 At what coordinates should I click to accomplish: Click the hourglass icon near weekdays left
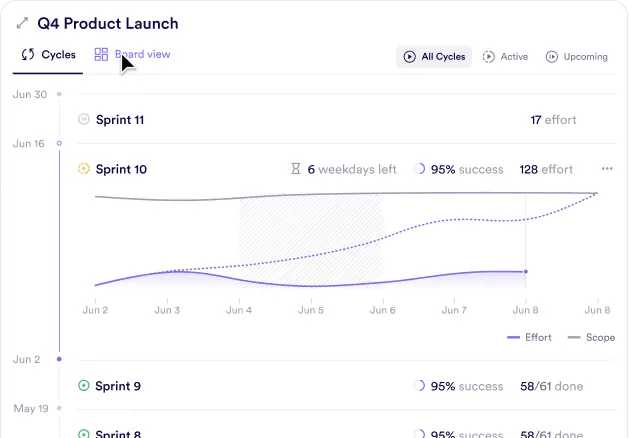point(295,169)
